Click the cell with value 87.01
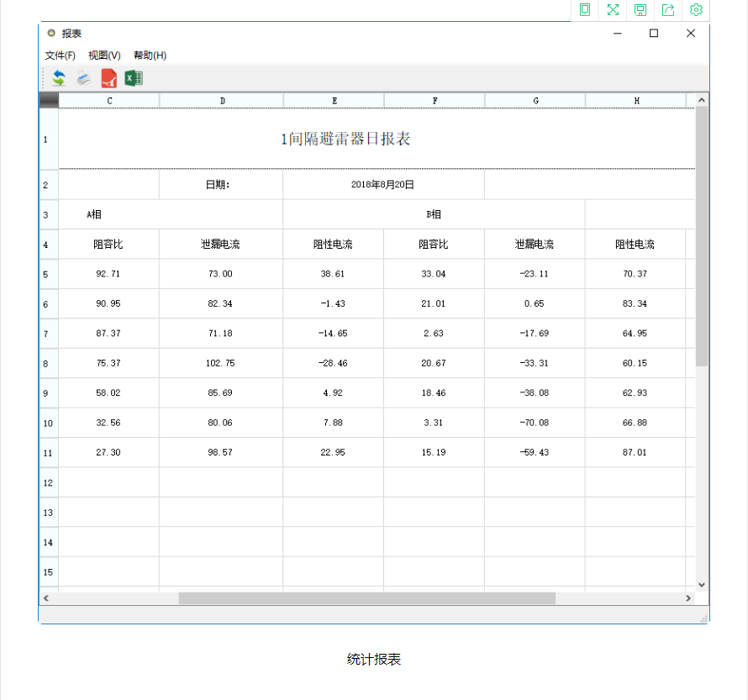 635,452
